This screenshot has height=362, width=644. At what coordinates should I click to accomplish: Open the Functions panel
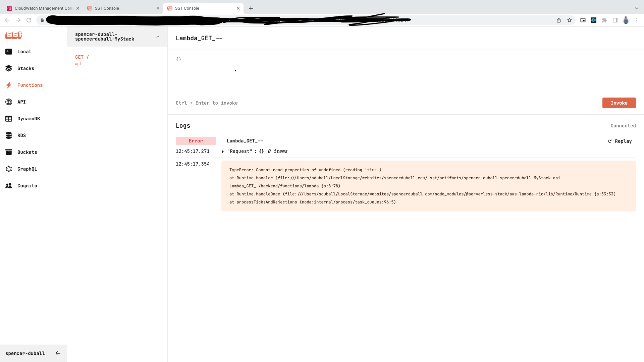coord(30,85)
